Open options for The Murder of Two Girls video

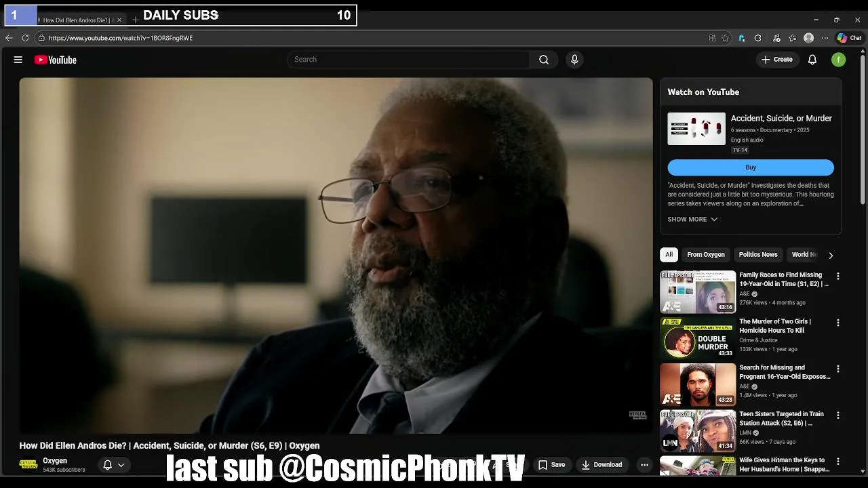pyautogui.click(x=837, y=323)
